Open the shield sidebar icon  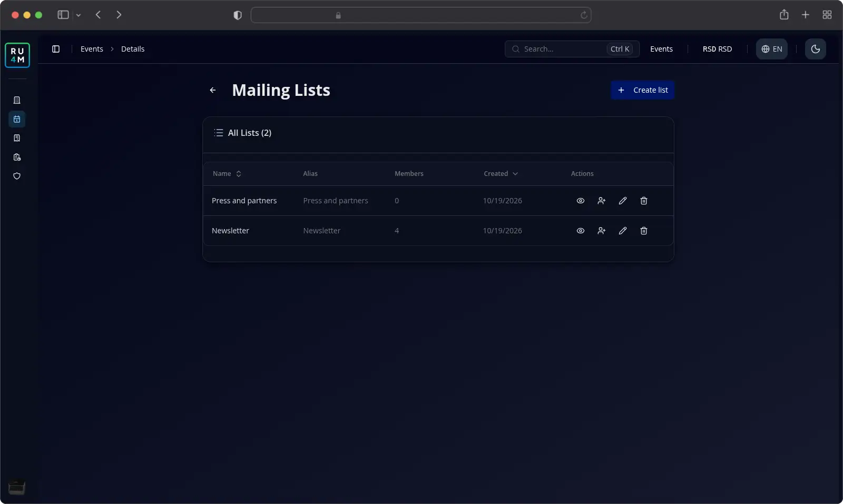coord(17,176)
